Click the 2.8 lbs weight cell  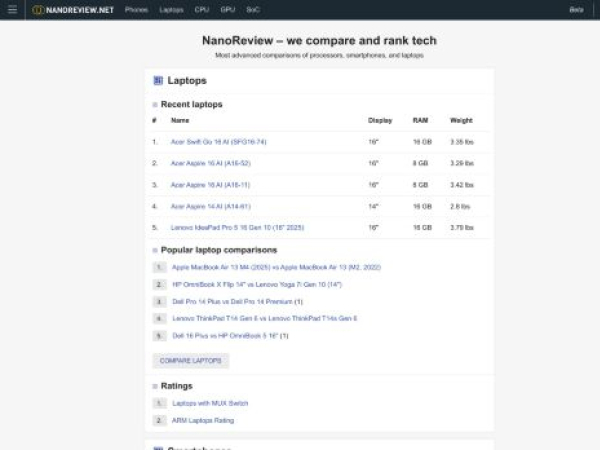pos(460,206)
